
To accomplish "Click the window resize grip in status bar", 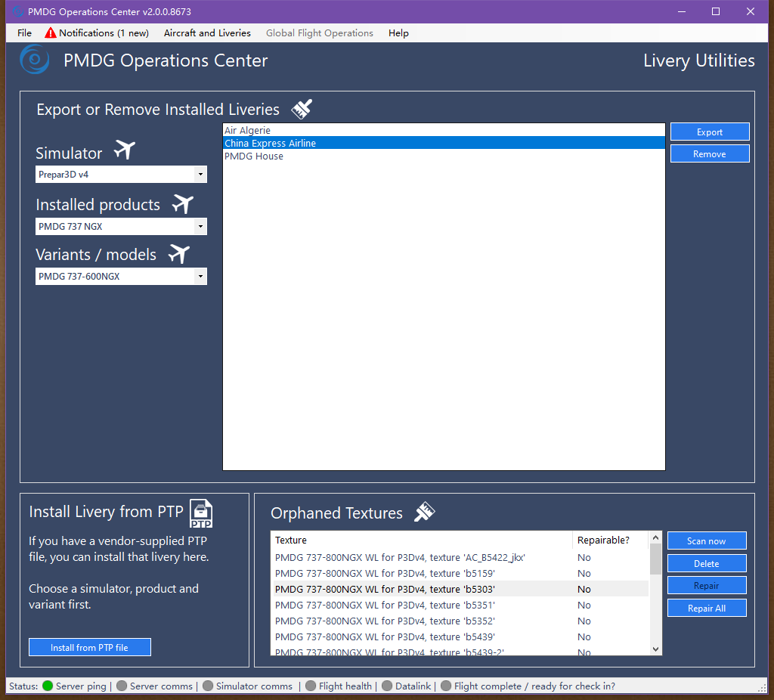I will tap(762, 687).
